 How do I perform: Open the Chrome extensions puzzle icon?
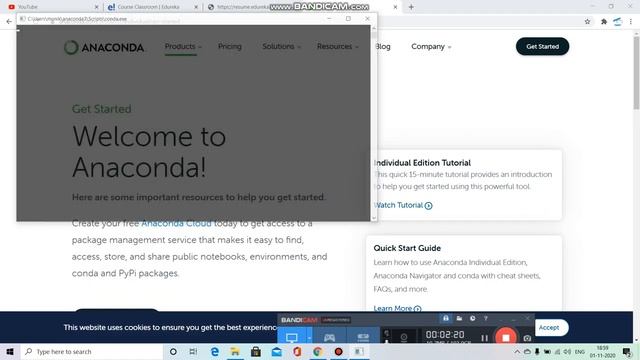point(604,22)
